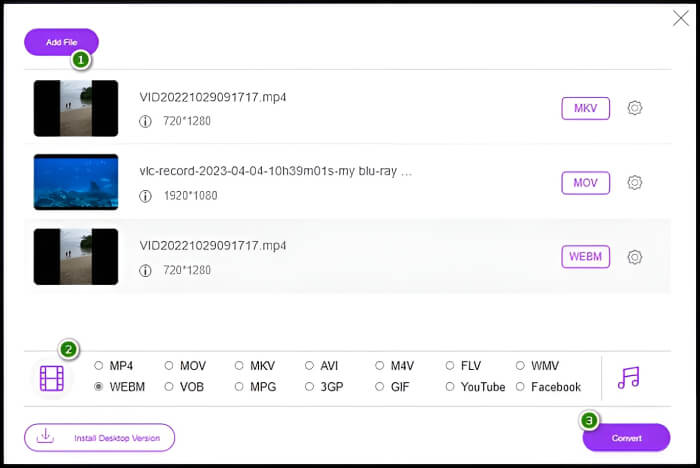The width and height of the screenshot is (700, 468).
Task: Click the 1920*1080 resolution text
Action: click(x=191, y=196)
